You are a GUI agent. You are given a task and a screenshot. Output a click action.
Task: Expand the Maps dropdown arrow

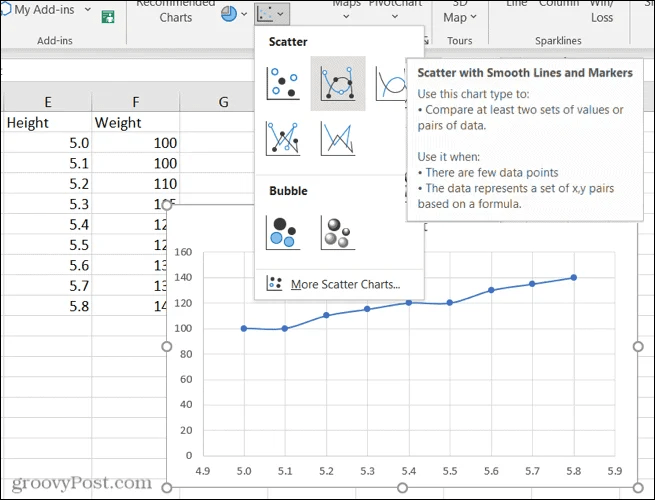tap(346, 17)
